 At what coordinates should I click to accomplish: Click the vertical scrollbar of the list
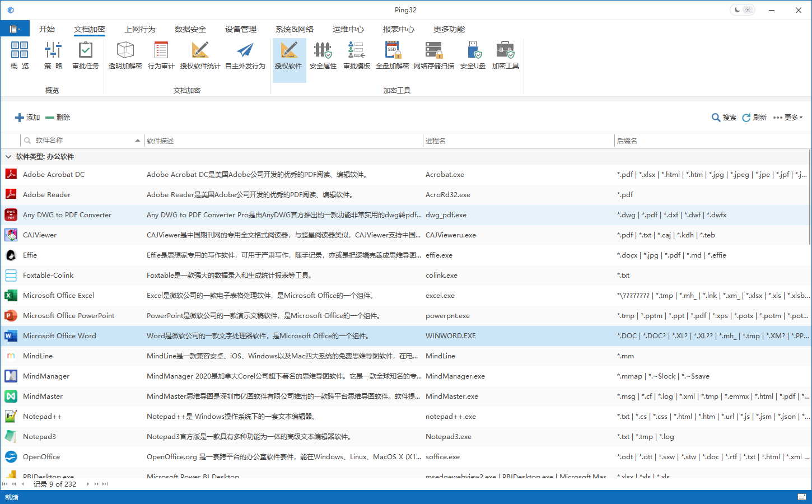pyautogui.click(x=810, y=197)
